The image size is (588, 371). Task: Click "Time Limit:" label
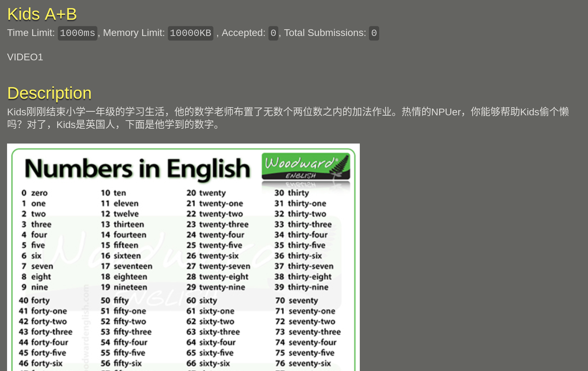(31, 33)
